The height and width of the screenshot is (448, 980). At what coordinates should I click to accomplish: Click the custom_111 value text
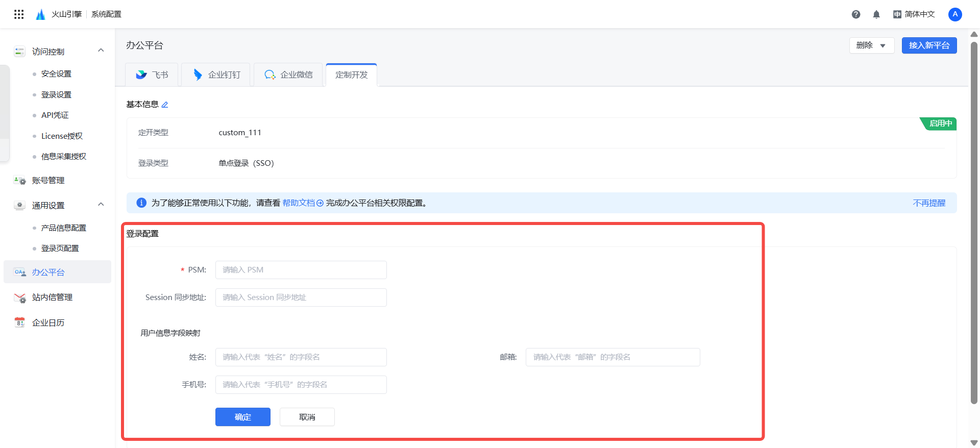(240, 133)
